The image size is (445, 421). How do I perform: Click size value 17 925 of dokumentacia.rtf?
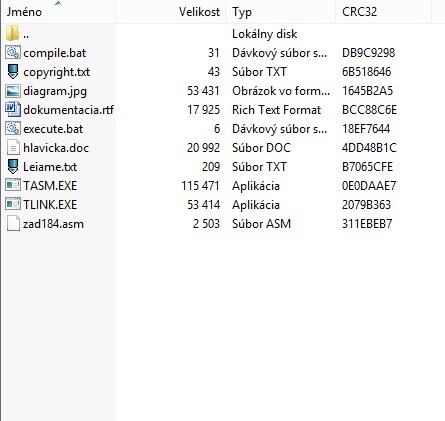click(x=204, y=110)
